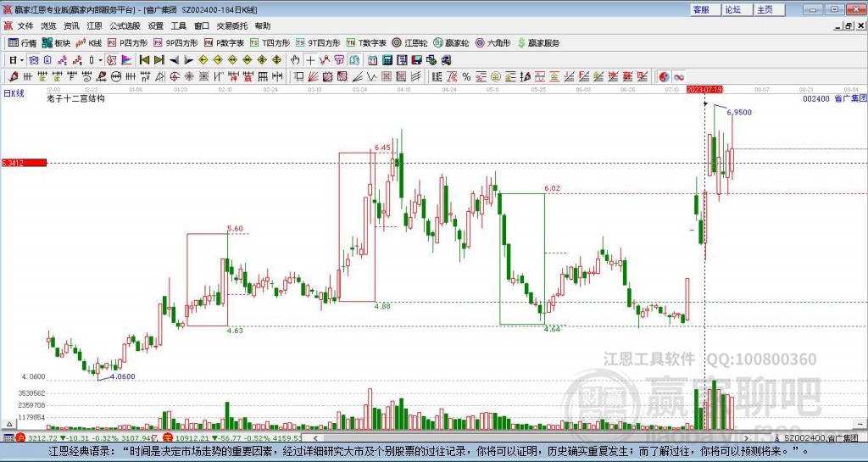Open the 板块 sector view
The image size is (868, 462).
(56, 42)
